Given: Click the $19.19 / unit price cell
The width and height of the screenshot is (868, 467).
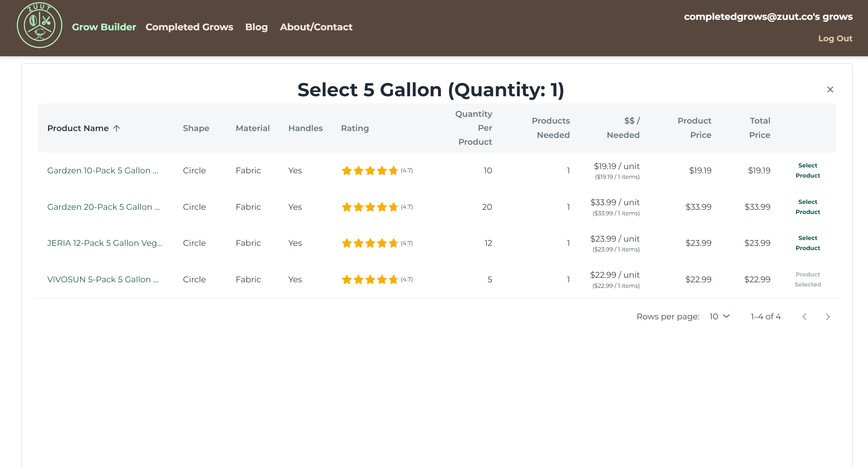Looking at the screenshot, I should tap(616, 171).
